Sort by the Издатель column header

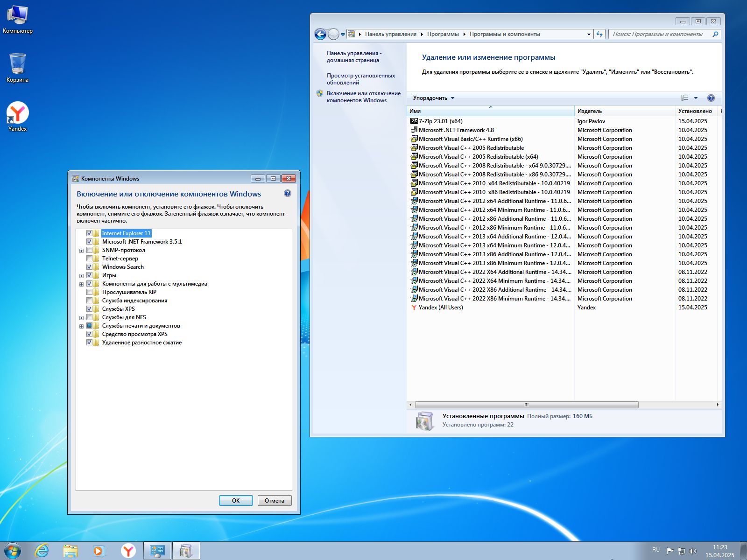625,111
